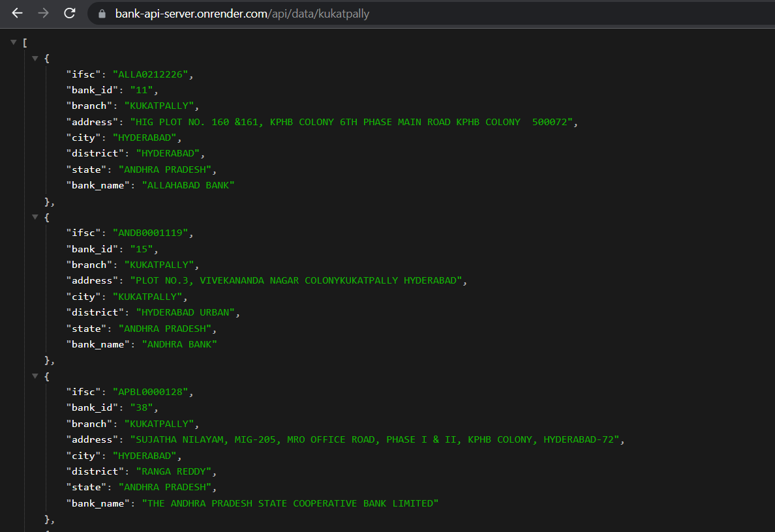Select the address starting "HIG PLOT NO. 160"
The image size is (775, 532).
click(352, 121)
